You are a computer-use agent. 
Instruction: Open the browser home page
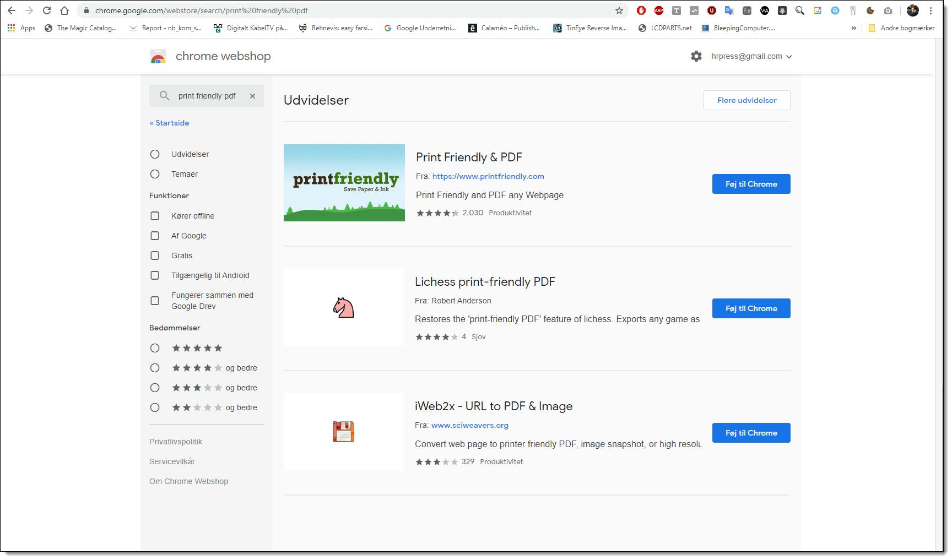point(64,10)
